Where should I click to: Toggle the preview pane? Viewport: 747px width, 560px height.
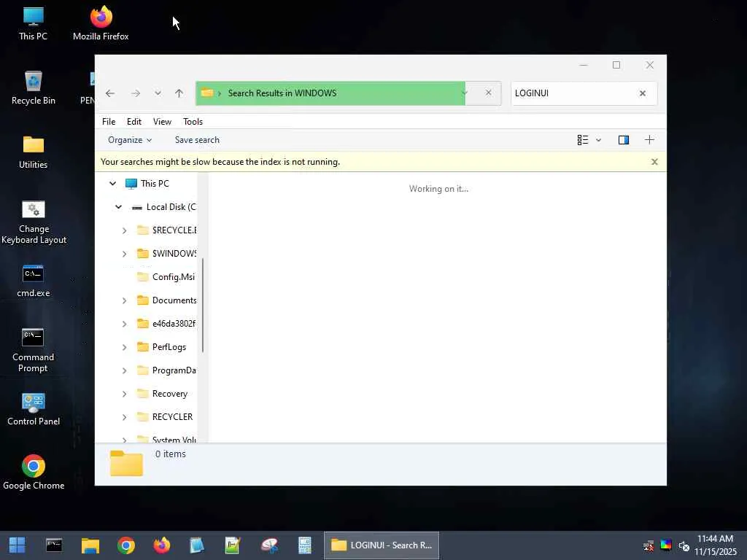click(x=624, y=140)
